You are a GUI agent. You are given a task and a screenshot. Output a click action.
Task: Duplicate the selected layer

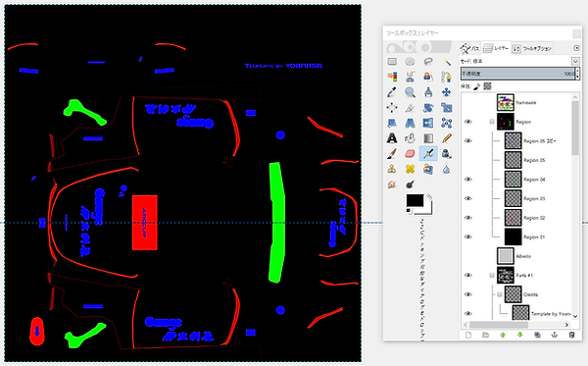(x=537, y=335)
